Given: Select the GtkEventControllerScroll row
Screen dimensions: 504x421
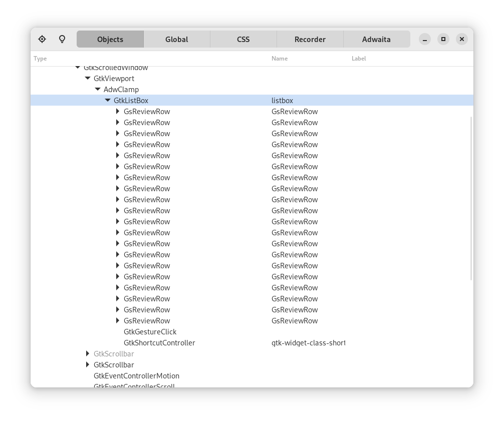Looking at the screenshot, I should tap(134, 385).
